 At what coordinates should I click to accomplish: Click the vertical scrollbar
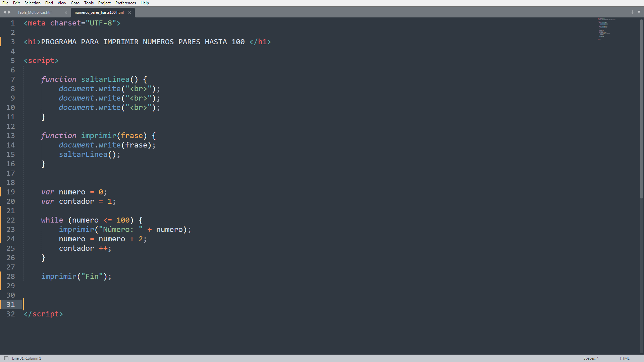641,109
